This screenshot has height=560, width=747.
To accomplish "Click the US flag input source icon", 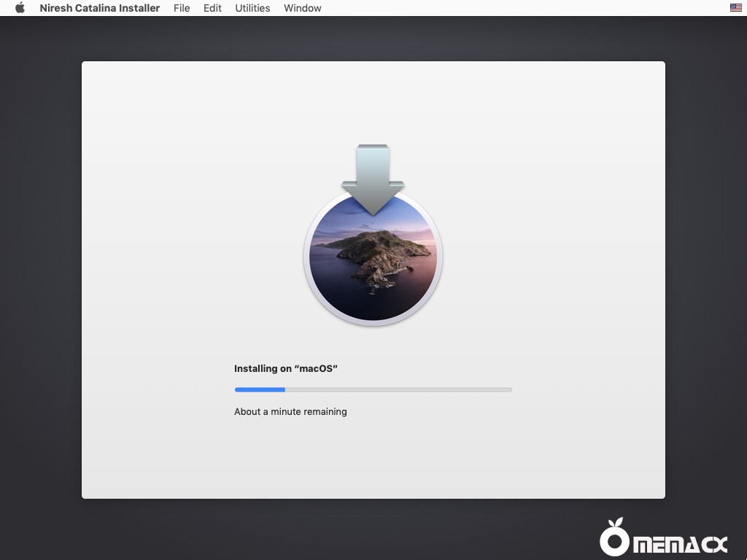I will [735, 8].
